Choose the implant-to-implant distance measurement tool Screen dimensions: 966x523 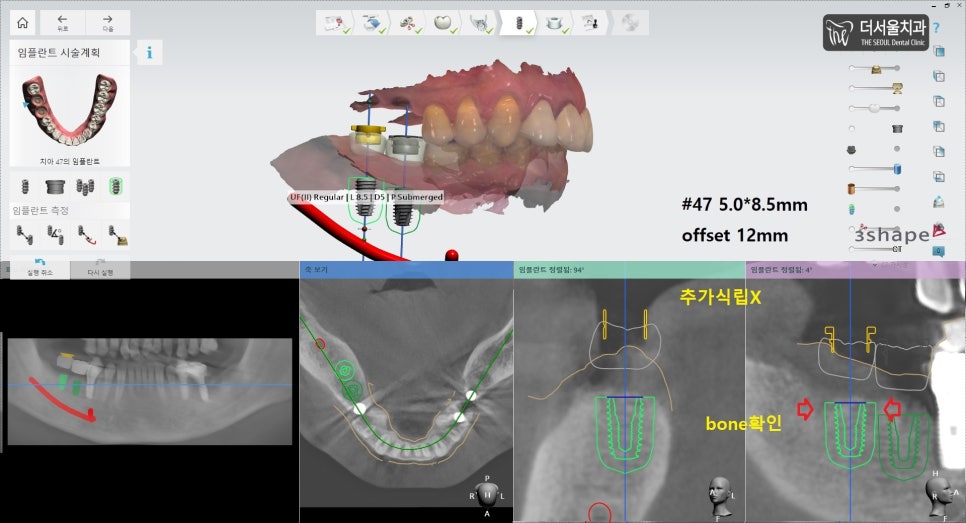tap(25, 235)
